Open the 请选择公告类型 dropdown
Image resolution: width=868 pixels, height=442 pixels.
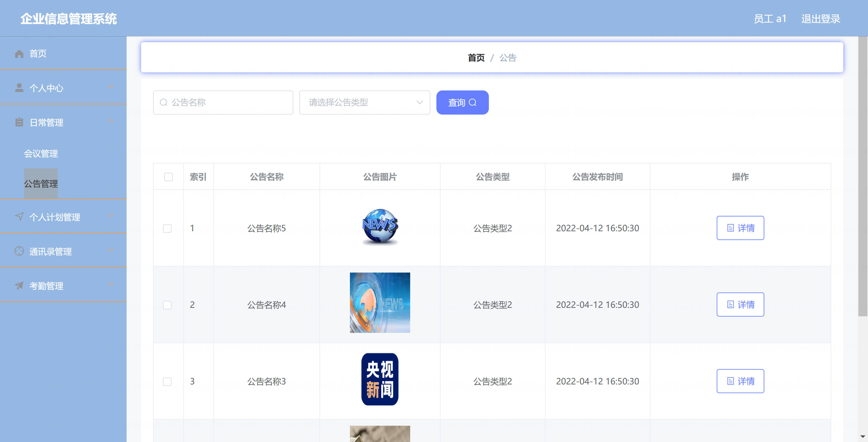[x=365, y=102]
